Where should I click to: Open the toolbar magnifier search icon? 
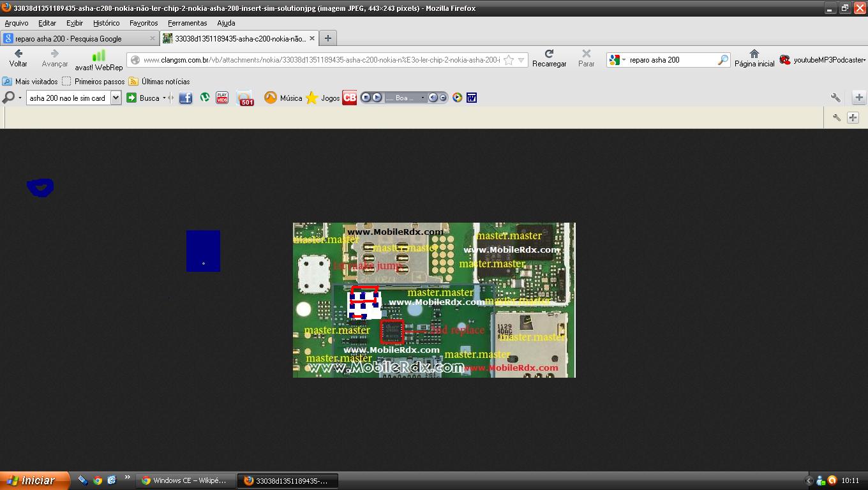9,98
